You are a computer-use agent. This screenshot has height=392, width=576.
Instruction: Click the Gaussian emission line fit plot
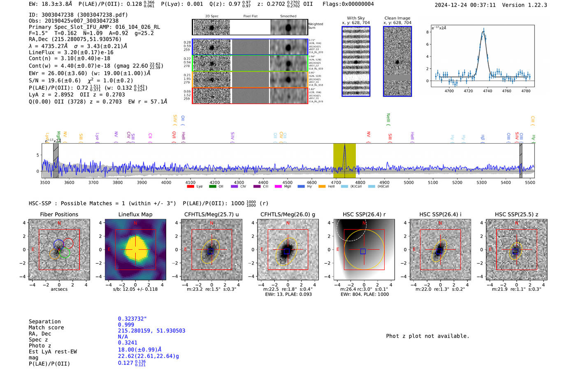[x=483, y=56]
